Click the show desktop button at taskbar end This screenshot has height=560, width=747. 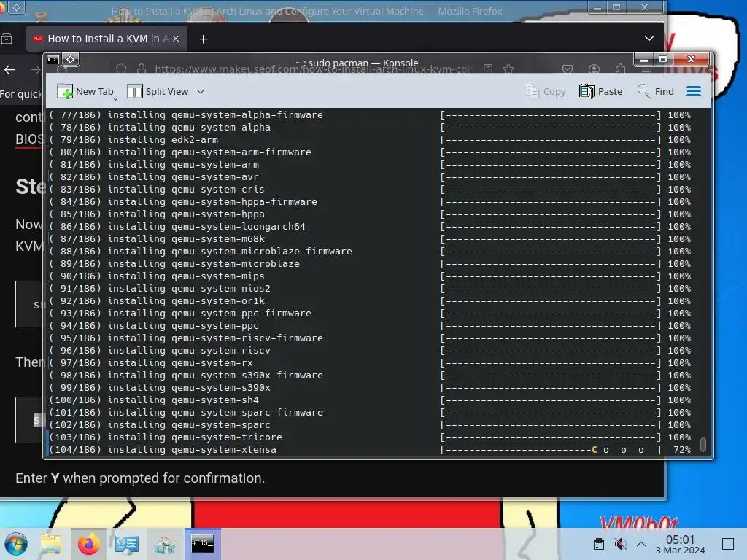(x=727, y=544)
